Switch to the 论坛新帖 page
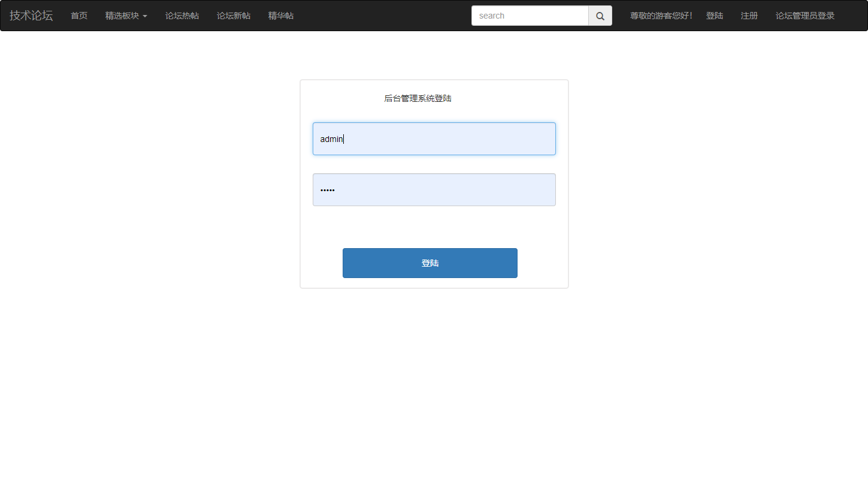This screenshot has height=498, width=868. 234,16
